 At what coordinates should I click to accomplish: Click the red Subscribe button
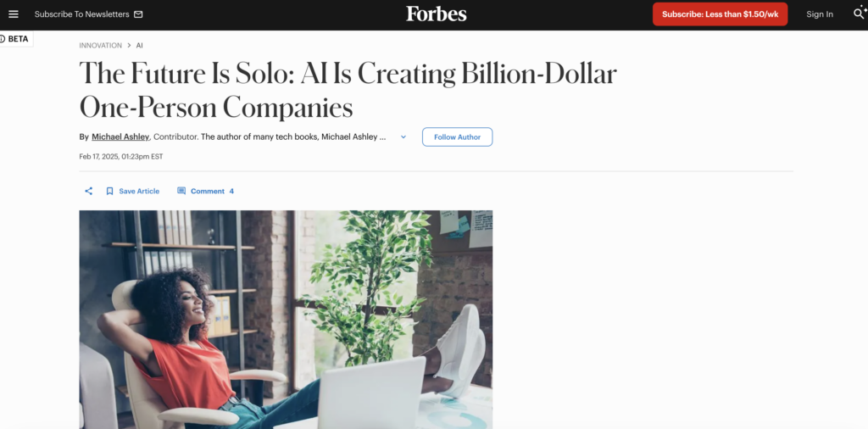pyautogui.click(x=720, y=14)
